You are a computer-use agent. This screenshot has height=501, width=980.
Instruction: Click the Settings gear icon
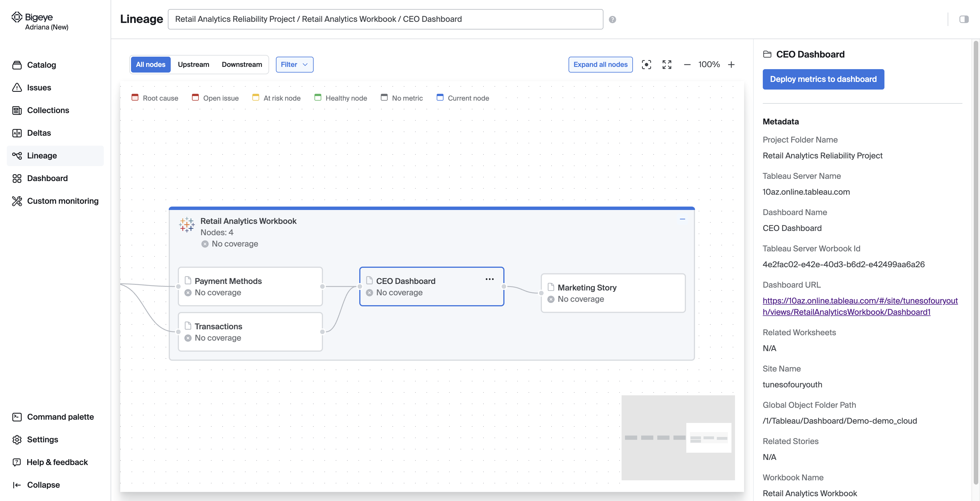[x=17, y=440]
